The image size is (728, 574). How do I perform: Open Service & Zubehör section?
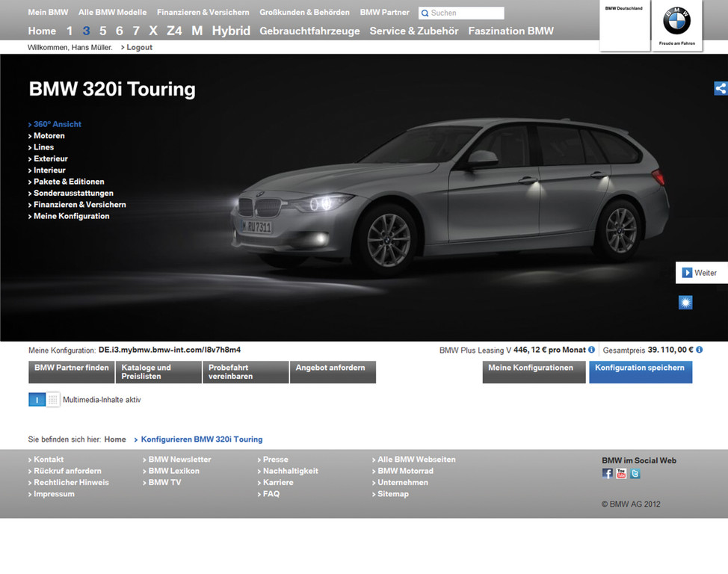pyautogui.click(x=413, y=31)
